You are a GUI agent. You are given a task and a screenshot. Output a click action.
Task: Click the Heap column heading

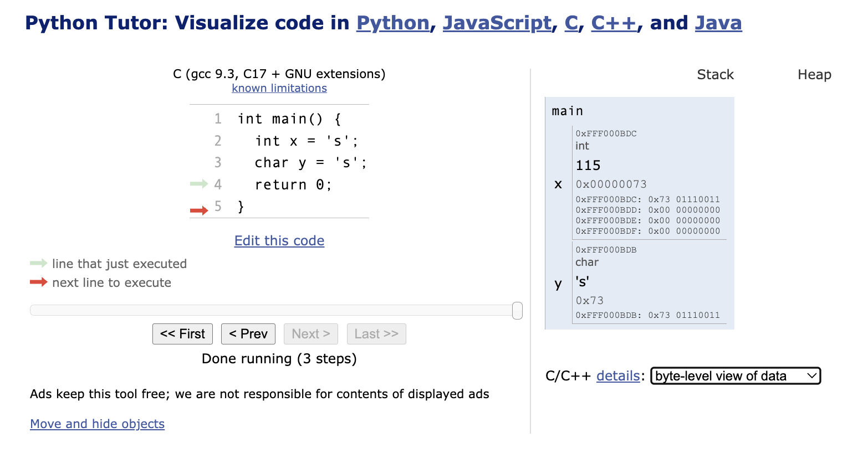click(814, 75)
